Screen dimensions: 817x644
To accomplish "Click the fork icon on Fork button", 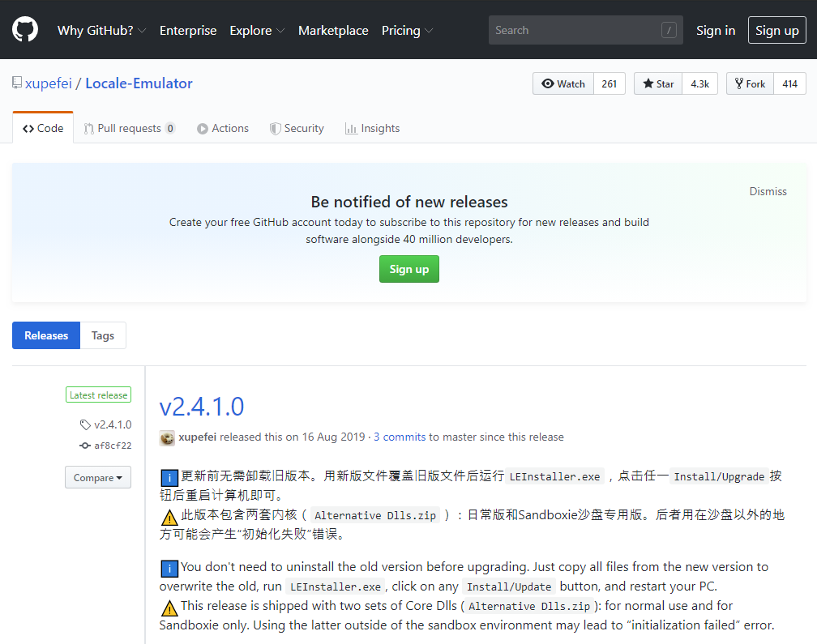I will (739, 83).
